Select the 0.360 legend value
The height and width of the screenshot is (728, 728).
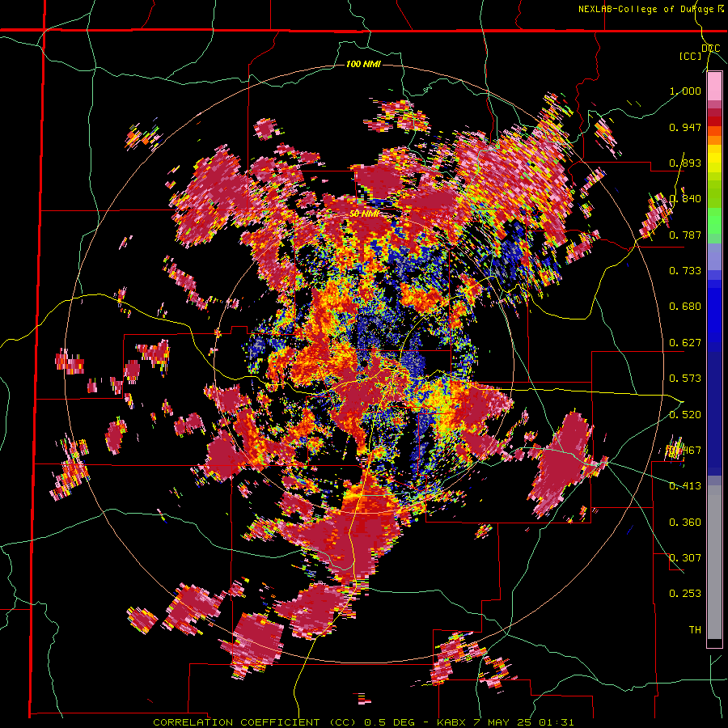click(x=685, y=523)
